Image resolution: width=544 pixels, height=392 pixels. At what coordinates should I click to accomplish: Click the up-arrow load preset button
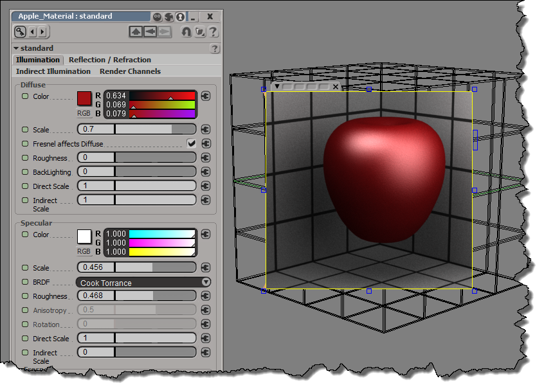click(136, 31)
